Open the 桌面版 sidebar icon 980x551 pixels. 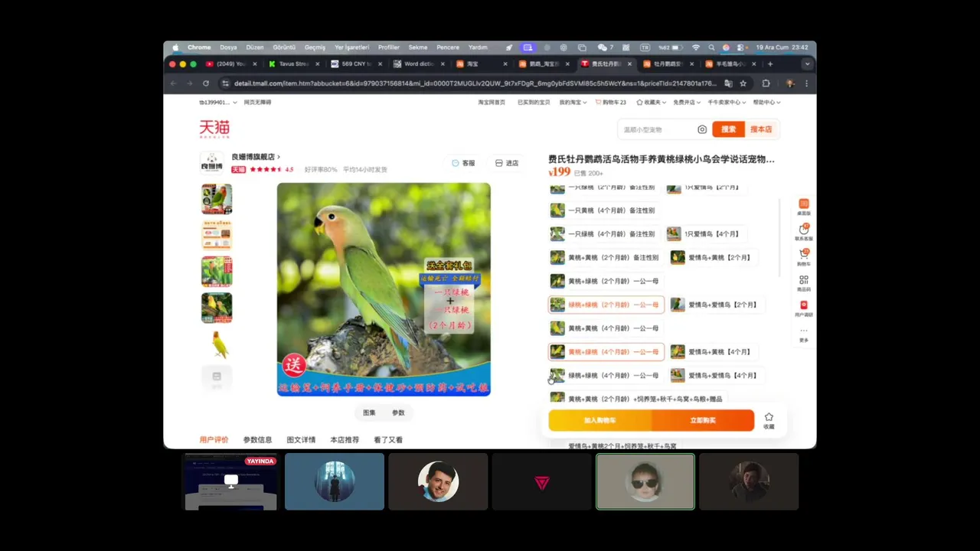click(804, 207)
